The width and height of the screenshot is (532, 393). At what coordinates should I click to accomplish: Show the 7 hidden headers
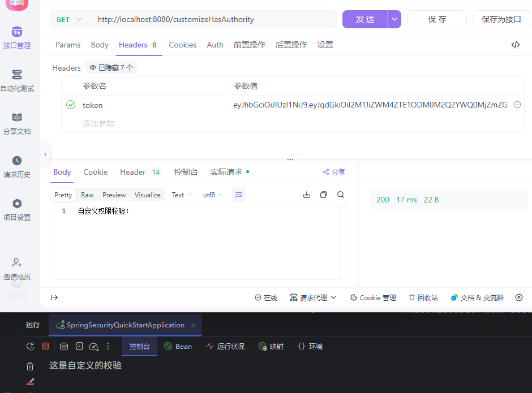click(111, 68)
